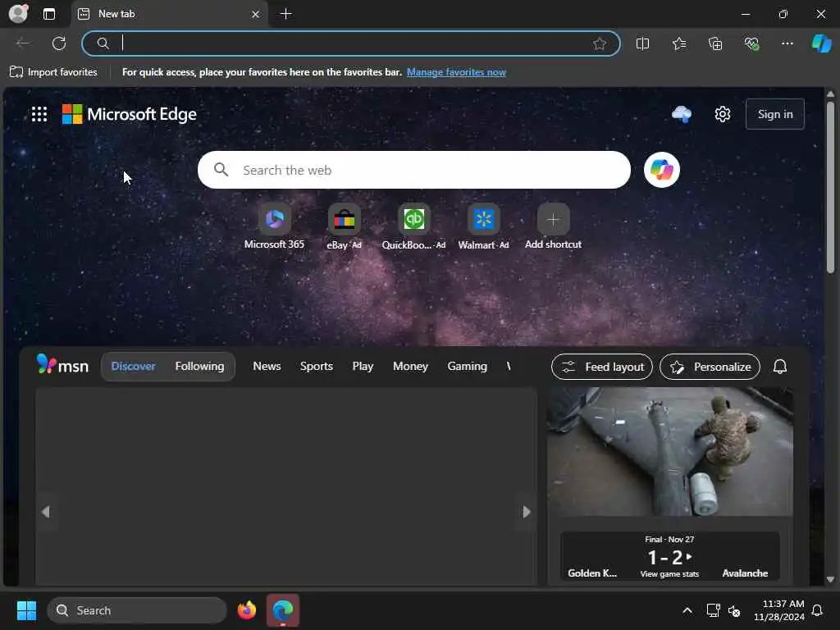Refresh the current page

tap(59, 43)
